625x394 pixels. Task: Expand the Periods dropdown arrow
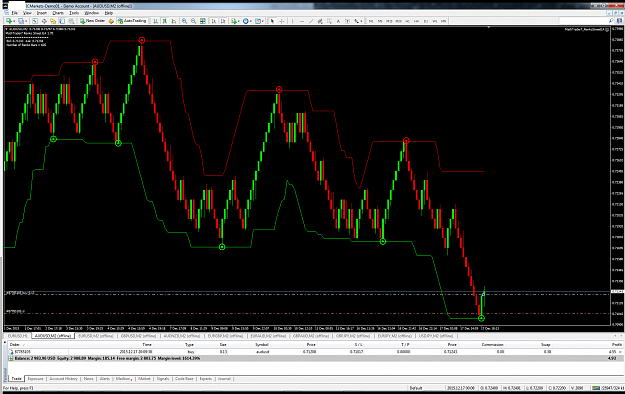tap(251, 21)
